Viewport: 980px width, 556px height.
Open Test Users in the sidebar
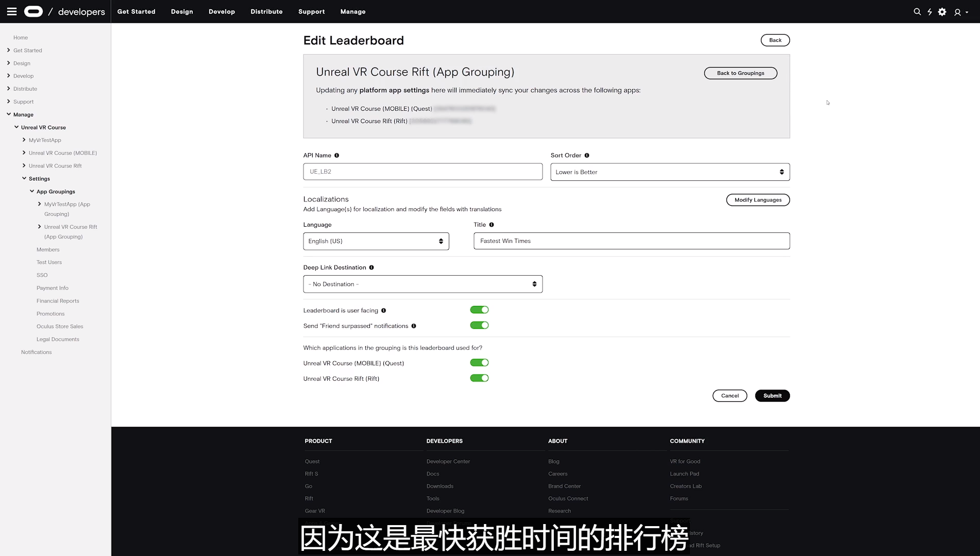click(x=49, y=262)
